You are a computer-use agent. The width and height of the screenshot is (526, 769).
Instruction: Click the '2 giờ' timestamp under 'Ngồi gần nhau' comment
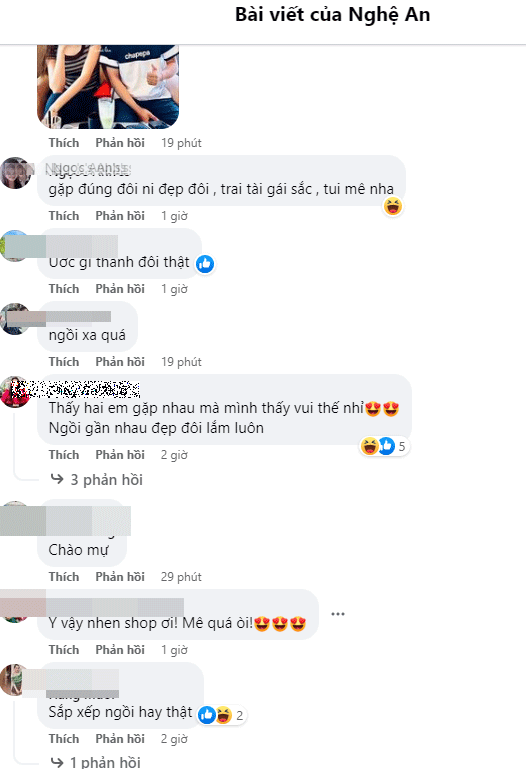click(175, 455)
